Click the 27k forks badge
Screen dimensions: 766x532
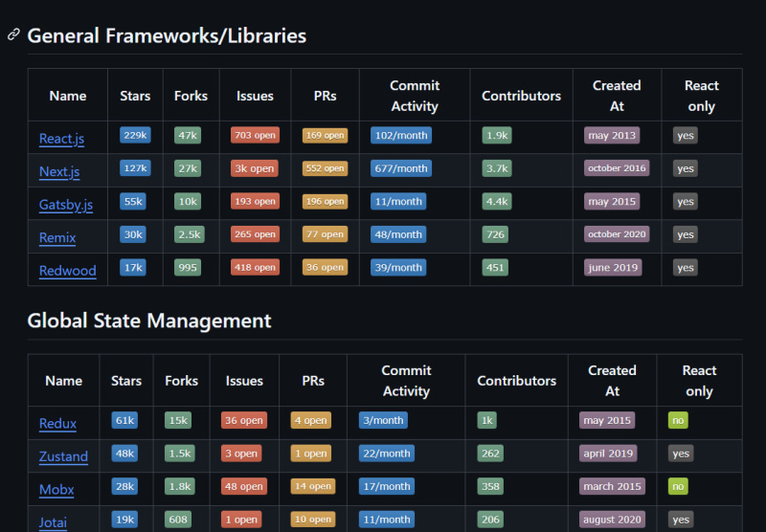188,168
